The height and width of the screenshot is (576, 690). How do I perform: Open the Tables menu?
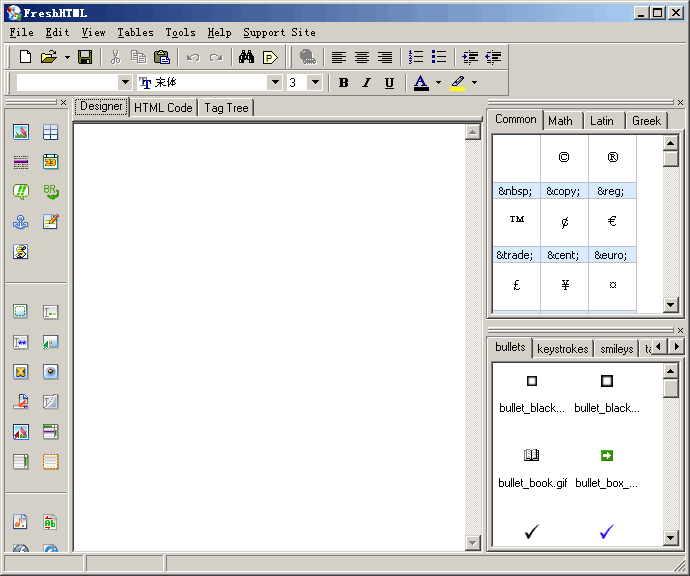coord(136,33)
